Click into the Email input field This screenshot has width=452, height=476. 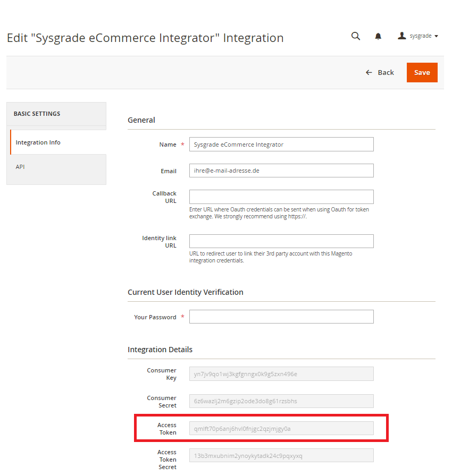(x=281, y=171)
